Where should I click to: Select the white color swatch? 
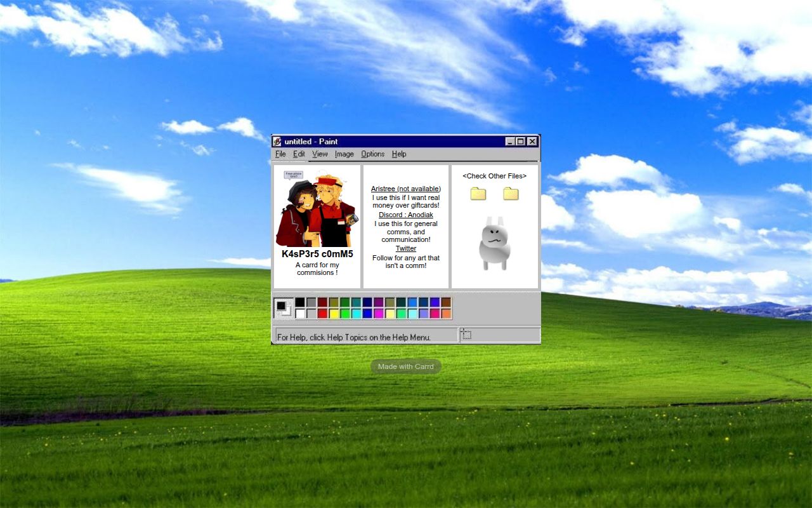[x=300, y=313]
